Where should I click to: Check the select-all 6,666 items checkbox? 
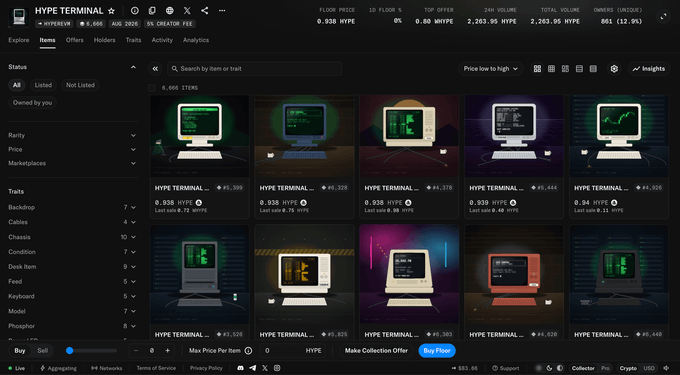(x=152, y=88)
